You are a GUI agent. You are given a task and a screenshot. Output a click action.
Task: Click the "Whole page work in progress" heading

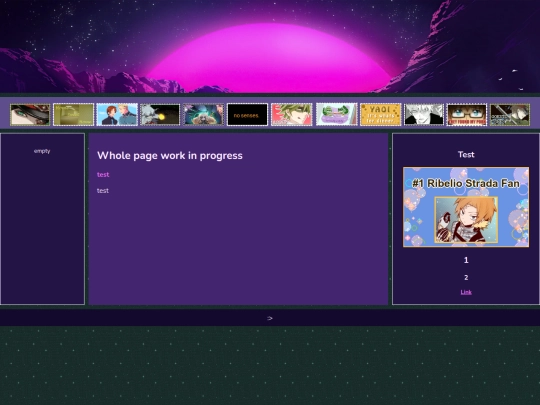(x=170, y=156)
